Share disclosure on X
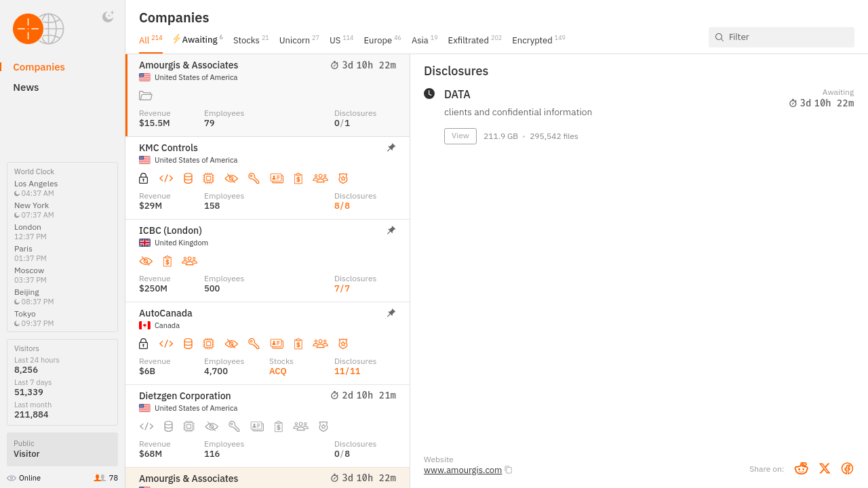Image resolution: width=868 pixels, height=488 pixels. pos(825,468)
